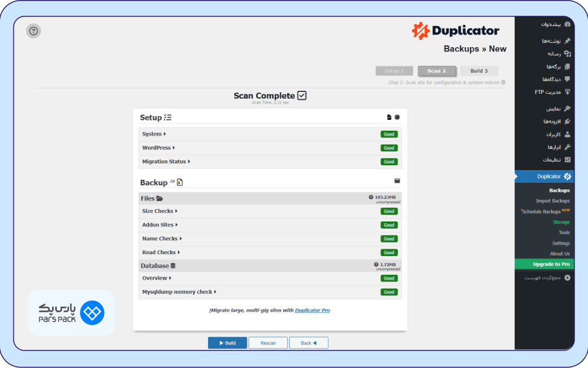Click the Good badge for WordPress

coord(389,148)
